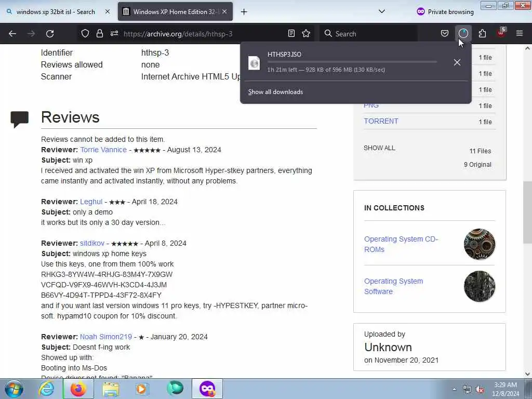Open Noah Simon219 reviewer profile
This screenshot has width=532, height=399.
coord(106,337)
